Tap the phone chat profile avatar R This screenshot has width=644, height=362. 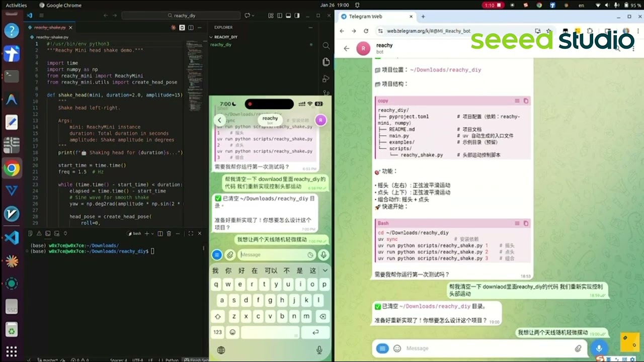point(320,120)
